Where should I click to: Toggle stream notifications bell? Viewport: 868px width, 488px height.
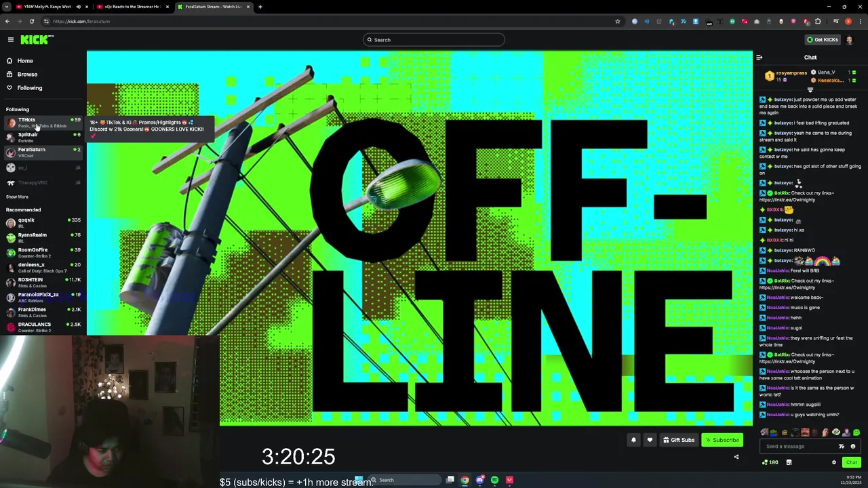coord(633,440)
